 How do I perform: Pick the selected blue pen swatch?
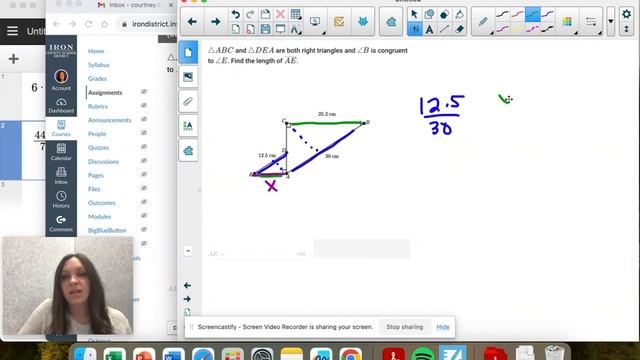[x=533, y=14]
